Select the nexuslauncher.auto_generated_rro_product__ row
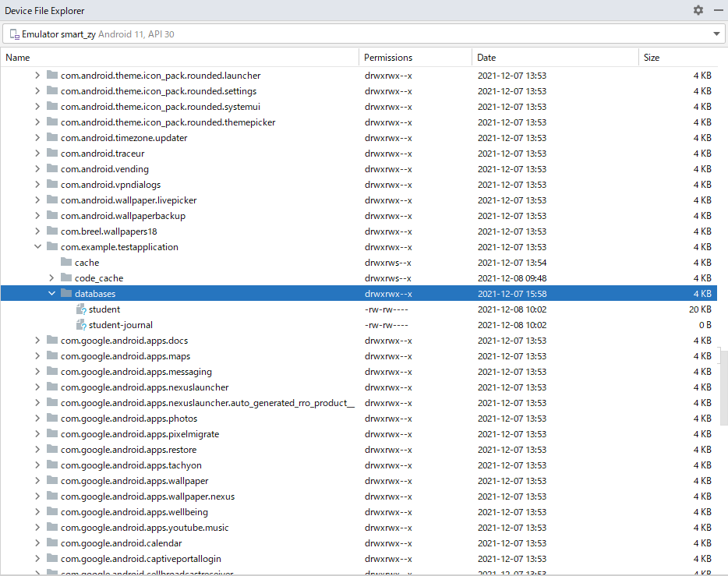Image resolution: width=728 pixels, height=576 pixels. click(x=359, y=403)
